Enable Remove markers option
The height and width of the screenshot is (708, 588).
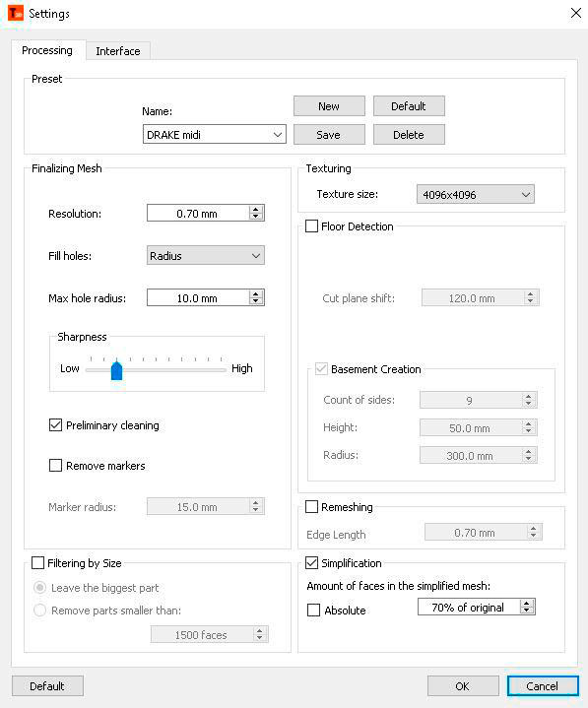[55, 465]
